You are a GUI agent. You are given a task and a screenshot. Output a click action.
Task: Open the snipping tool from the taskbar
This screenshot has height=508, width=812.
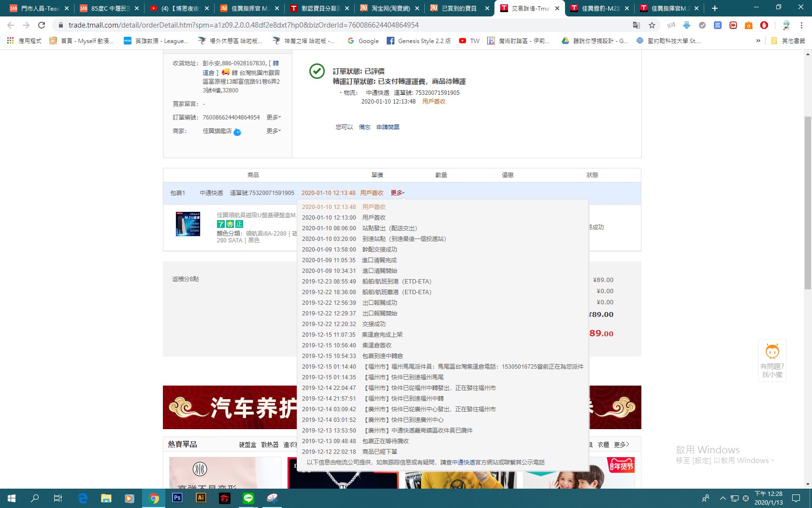pos(272,498)
